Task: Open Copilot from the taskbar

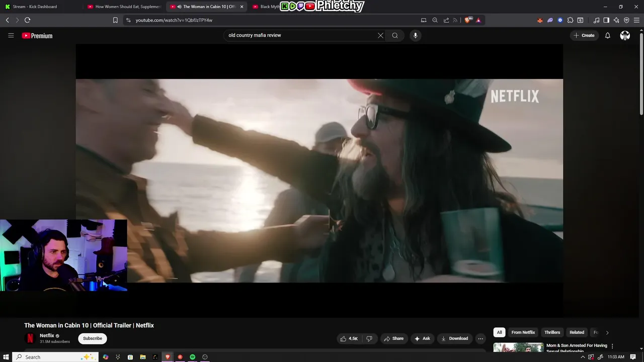Action: coord(105,357)
